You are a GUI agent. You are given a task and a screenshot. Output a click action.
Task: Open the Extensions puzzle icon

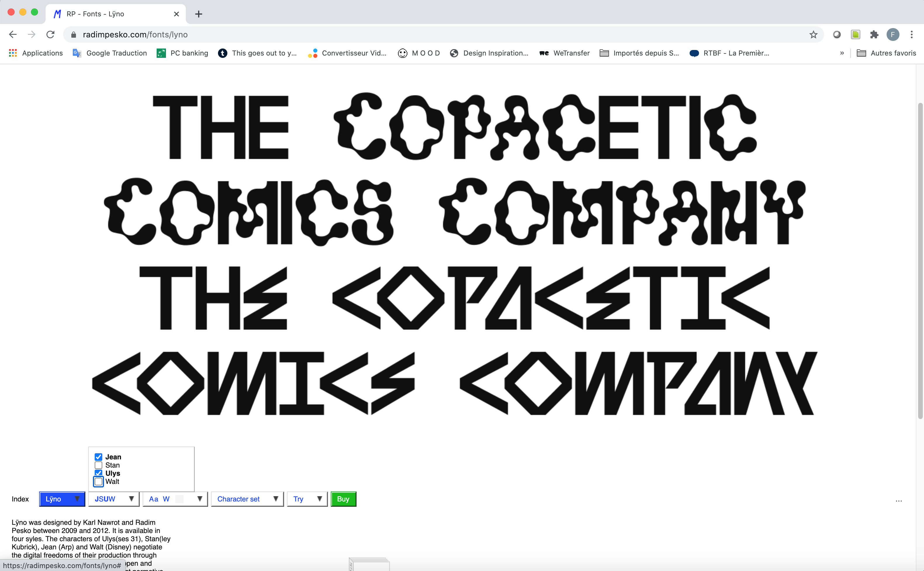(x=874, y=35)
